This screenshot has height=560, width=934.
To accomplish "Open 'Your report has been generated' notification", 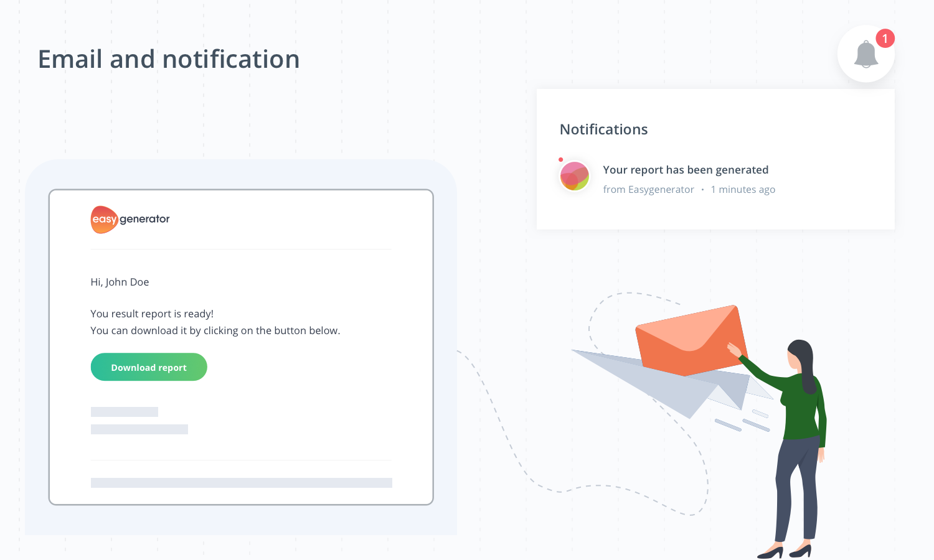I will coord(686,170).
